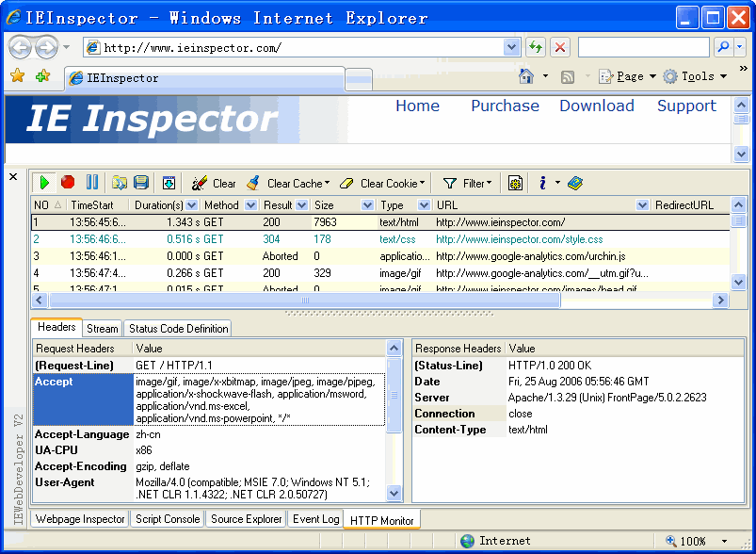
Task: Click the blue info icon in toolbar
Action: click(542, 183)
